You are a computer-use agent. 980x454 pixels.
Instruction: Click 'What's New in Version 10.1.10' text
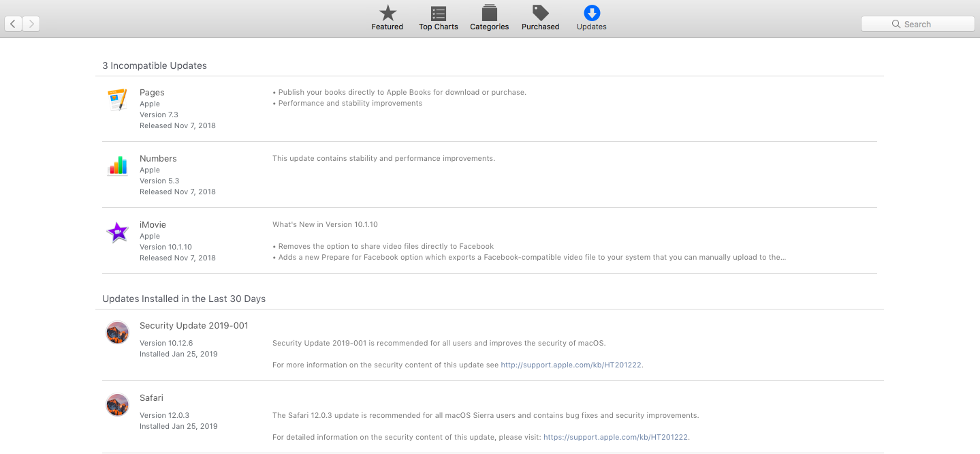pyautogui.click(x=325, y=224)
